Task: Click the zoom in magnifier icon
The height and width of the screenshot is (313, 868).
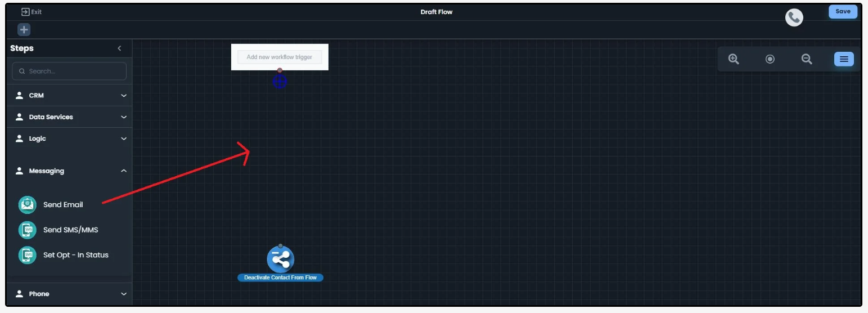Action: [x=734, y=59]
